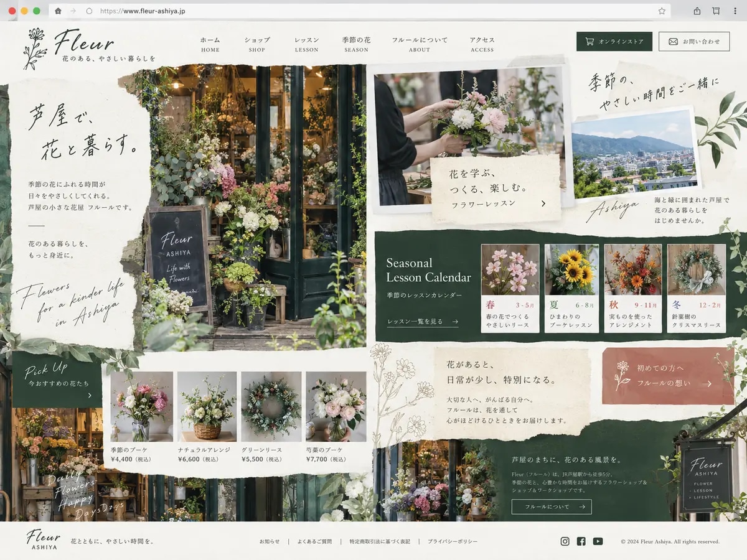Click the Fleur ASHIYA footer logo
Viewport: 747px width, 560px height.
(x=44, y=539)
